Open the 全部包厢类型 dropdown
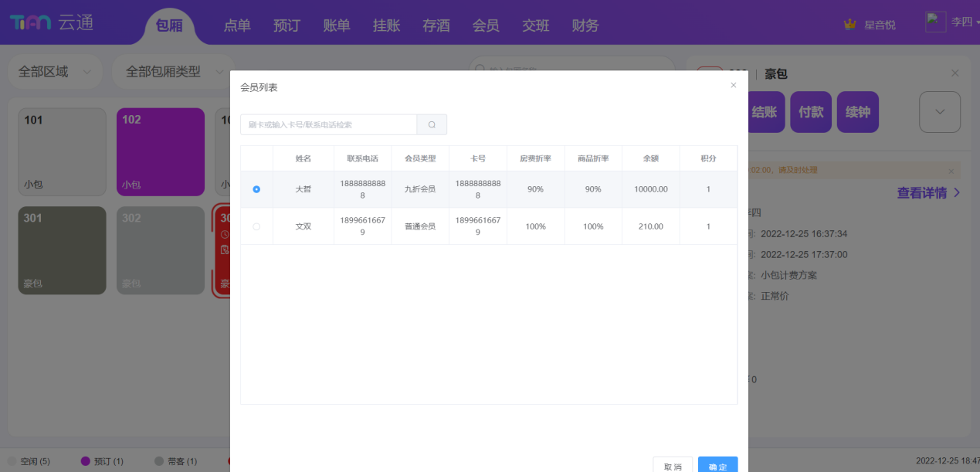This screenshot has height=472, width=980. click(x=174, y=72)
